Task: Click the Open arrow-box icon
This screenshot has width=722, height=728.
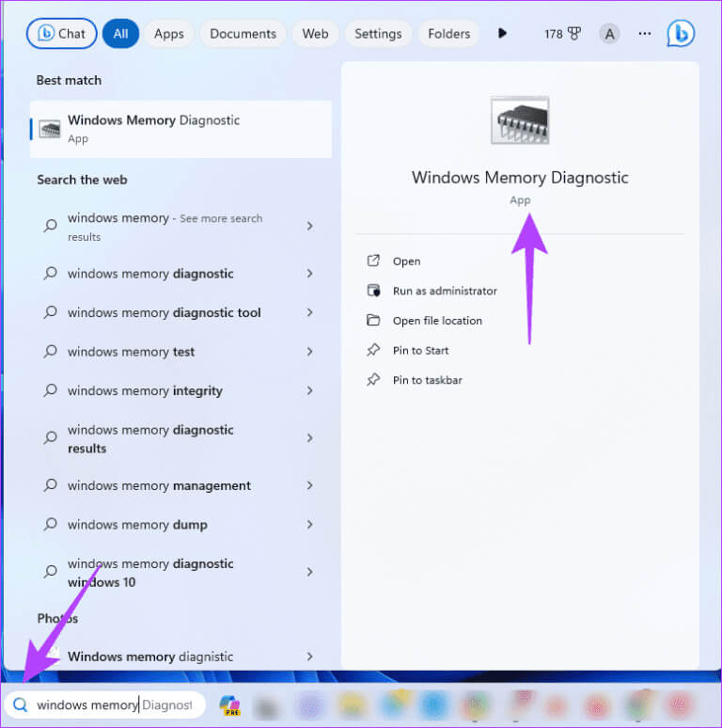Action: 373,261
